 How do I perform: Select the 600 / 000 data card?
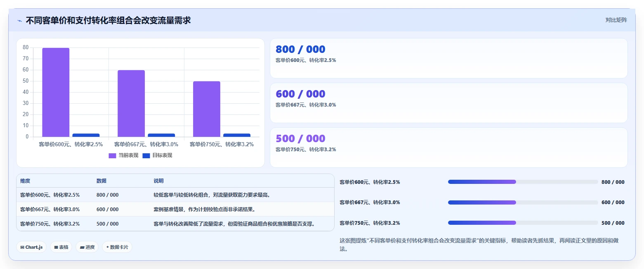point(448,103)
